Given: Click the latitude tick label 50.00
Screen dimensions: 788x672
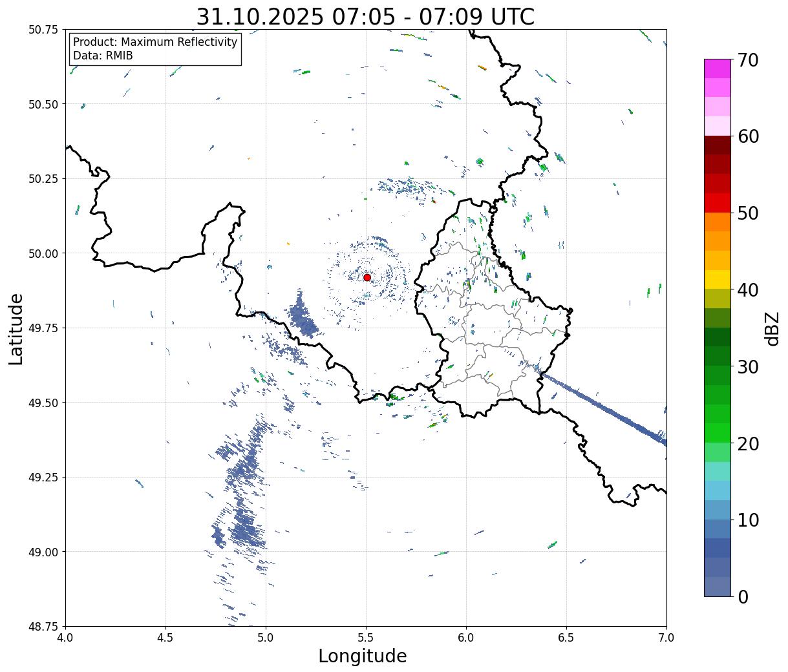Looking at the screenshot, I should pyautogui.click(x=43, y=253).
